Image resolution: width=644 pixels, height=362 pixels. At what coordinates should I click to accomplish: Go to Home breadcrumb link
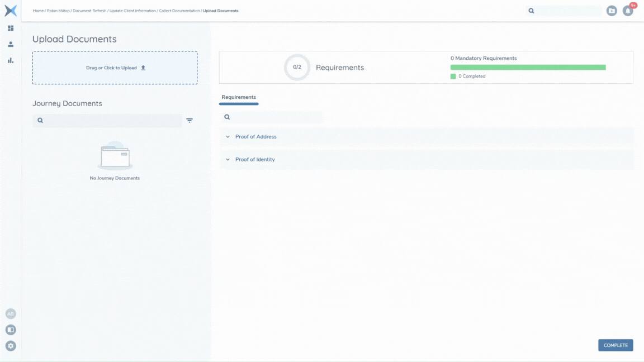pos(38,11)
